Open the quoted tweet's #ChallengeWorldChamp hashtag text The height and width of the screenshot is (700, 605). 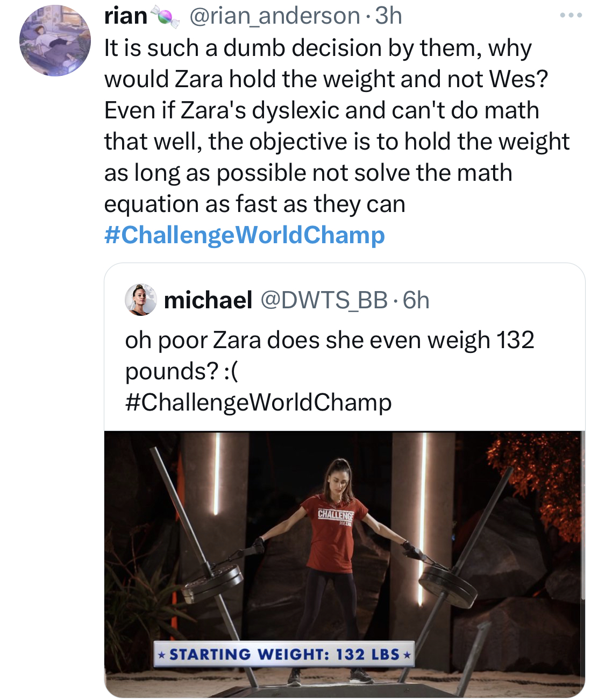pyautogui.click(x=259, y=402)
